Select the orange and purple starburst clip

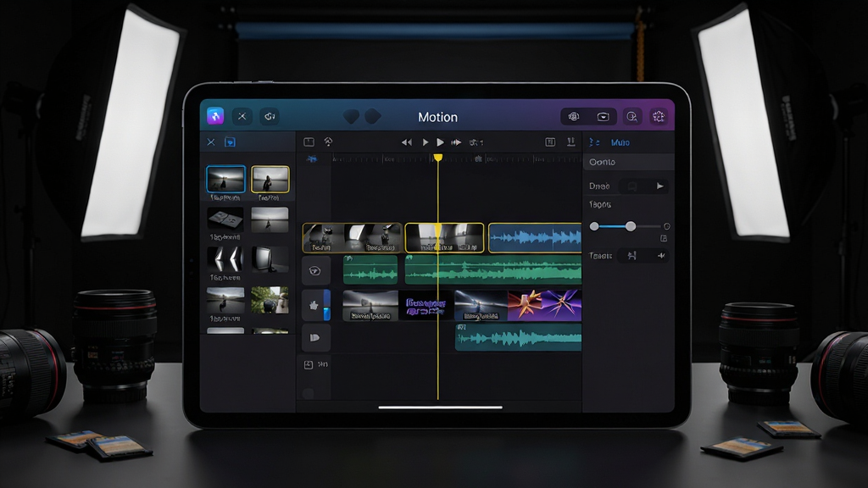[x=545, y=305]
